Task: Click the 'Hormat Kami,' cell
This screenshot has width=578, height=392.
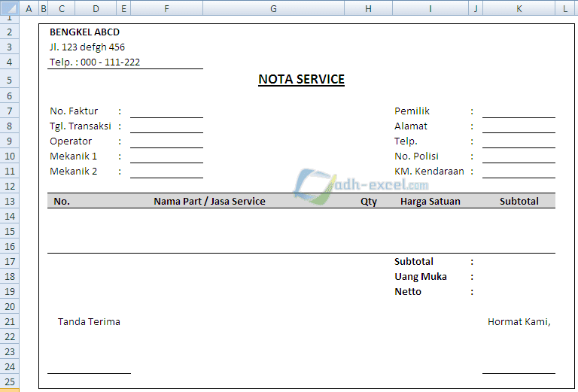Action: [x=519, y=321]
